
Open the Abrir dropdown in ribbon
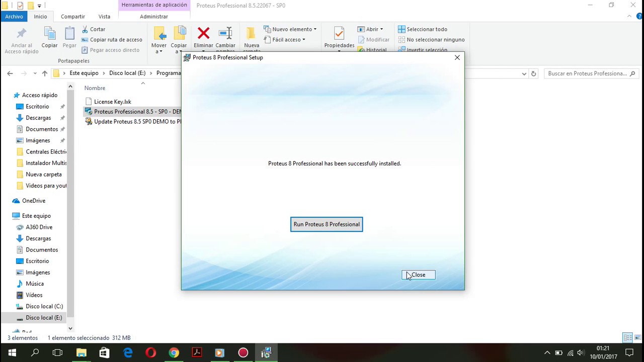pyautogui.click(x=371, y=29)
